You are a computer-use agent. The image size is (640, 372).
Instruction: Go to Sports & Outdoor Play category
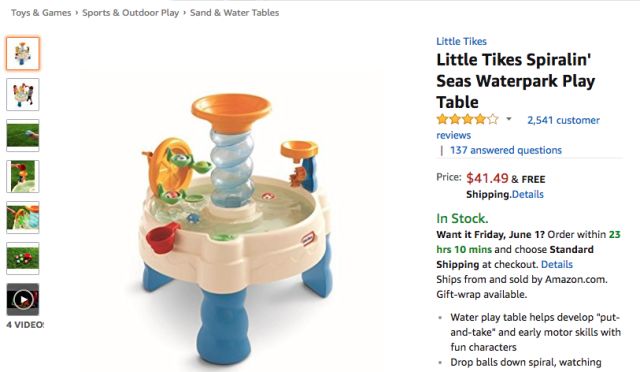pos(131,13)
